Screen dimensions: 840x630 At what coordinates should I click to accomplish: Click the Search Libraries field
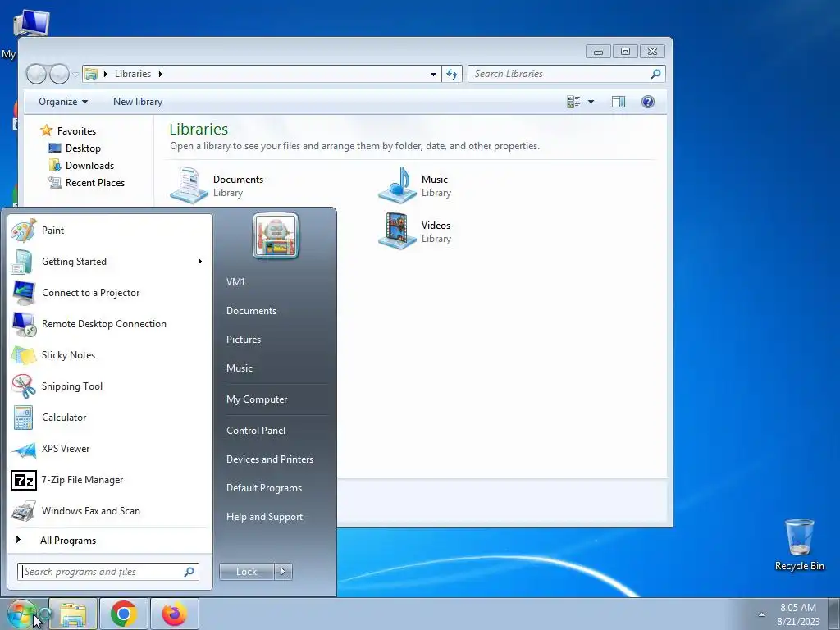pos(567,74)
